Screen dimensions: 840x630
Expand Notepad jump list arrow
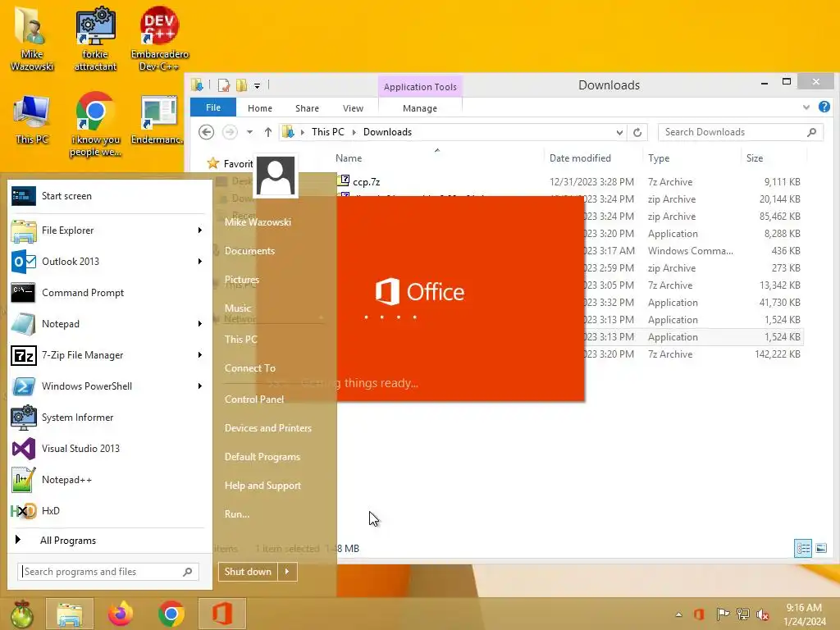coord(200,323)
